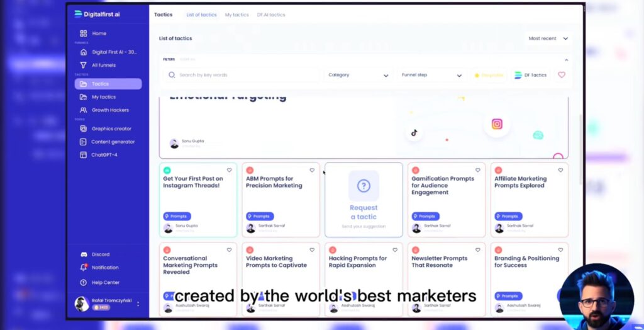Click red category badge on Hacking Prompts card
Viewport: 644px width, 330px height.
(x=333, y=250)
